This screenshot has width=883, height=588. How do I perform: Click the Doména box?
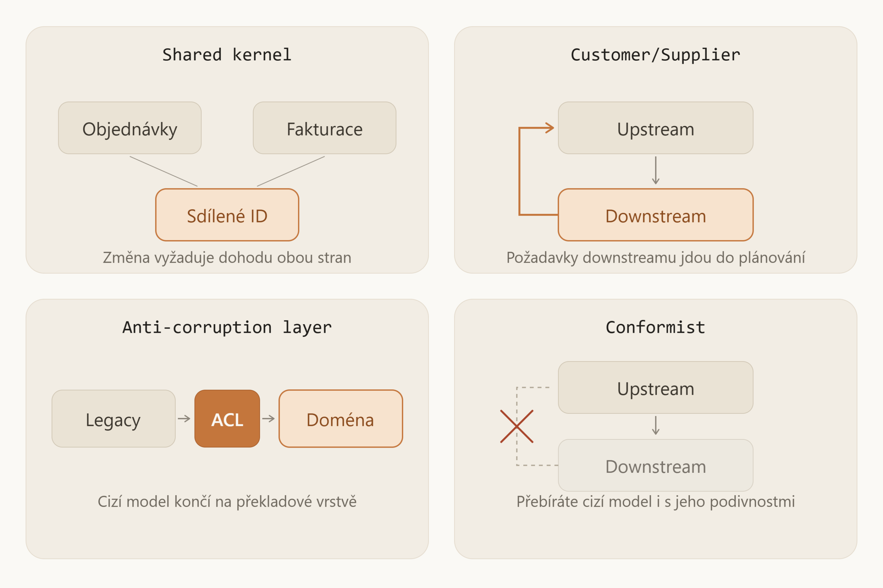point(341,419)
